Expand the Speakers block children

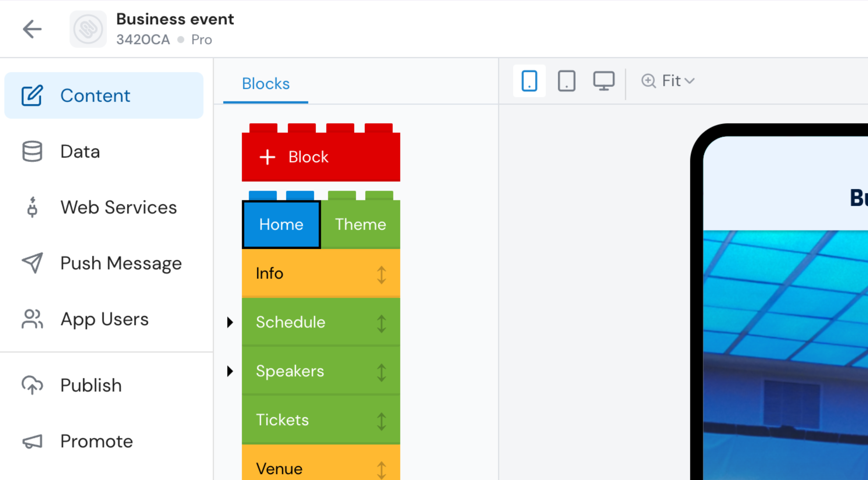click(230, 371)
